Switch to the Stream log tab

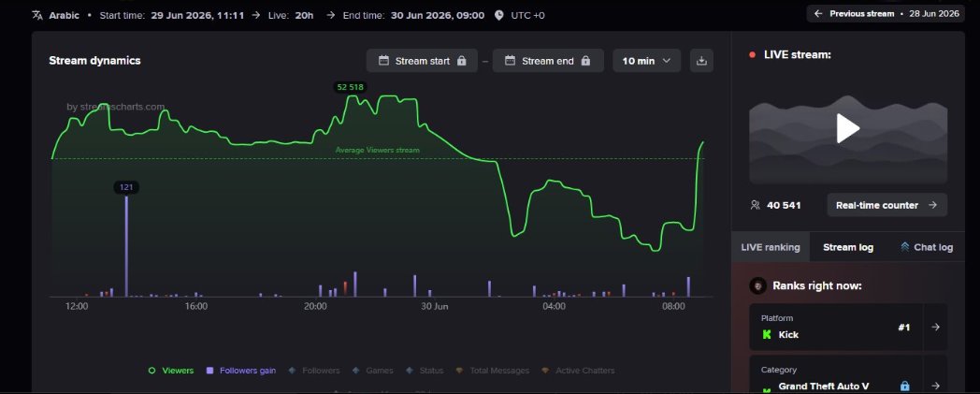pos(848,247)
